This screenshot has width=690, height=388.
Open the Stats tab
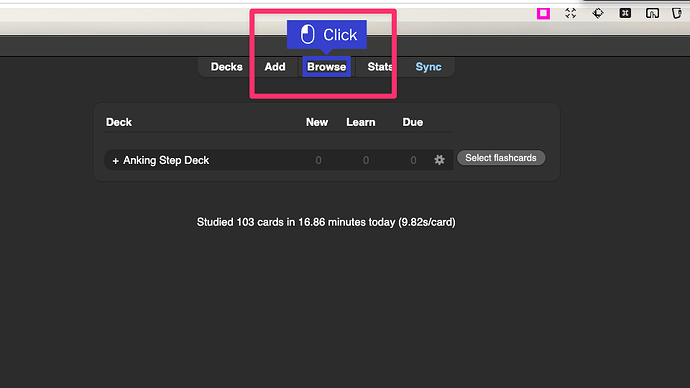point(380,67)
